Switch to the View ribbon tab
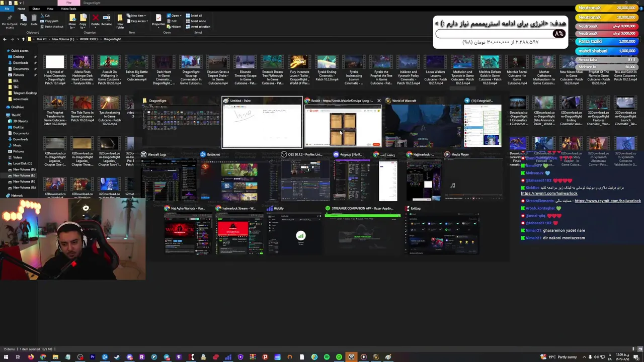Screen dimensions: 644x362 coord(50,9)
